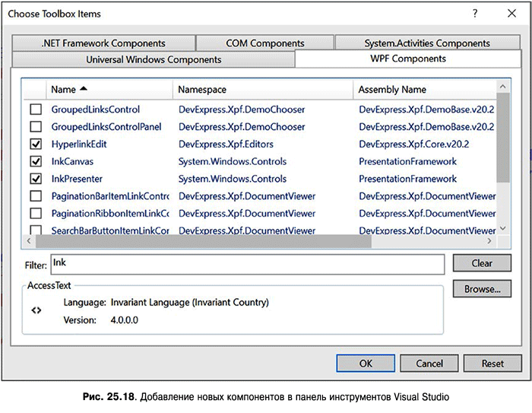Click the Reset button
Screen dimensions: 532x413
coord(492,364)
